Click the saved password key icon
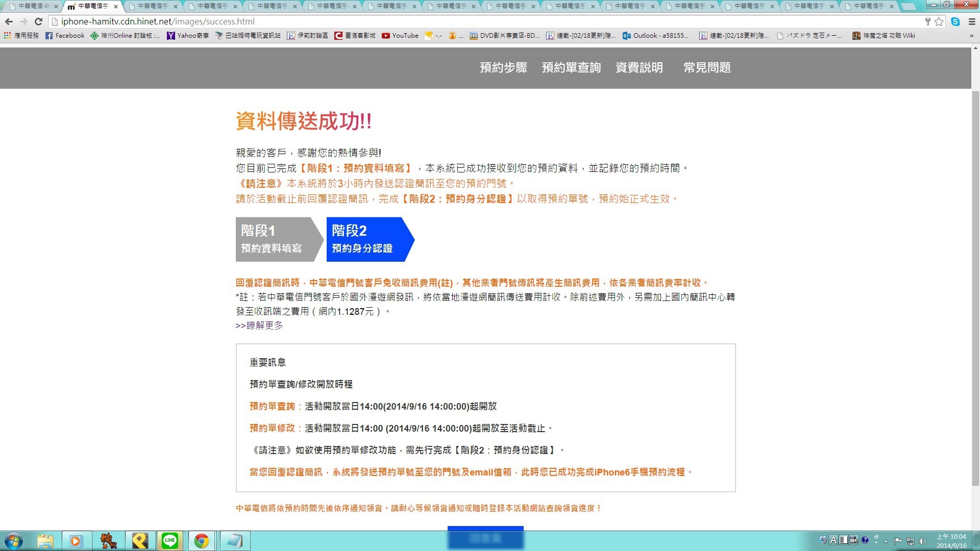 coord(928,21)
